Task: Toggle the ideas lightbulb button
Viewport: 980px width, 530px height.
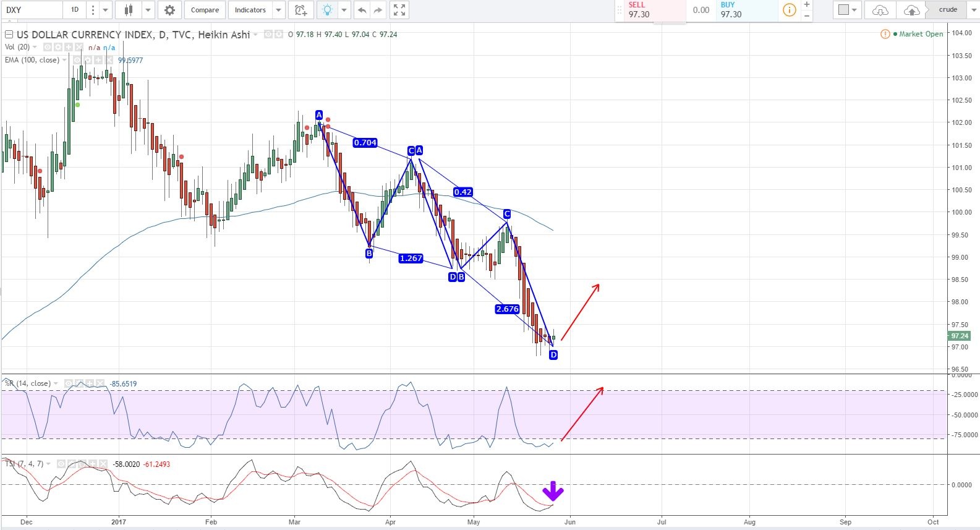Action: pyautogui.click(x=327, y=10)
